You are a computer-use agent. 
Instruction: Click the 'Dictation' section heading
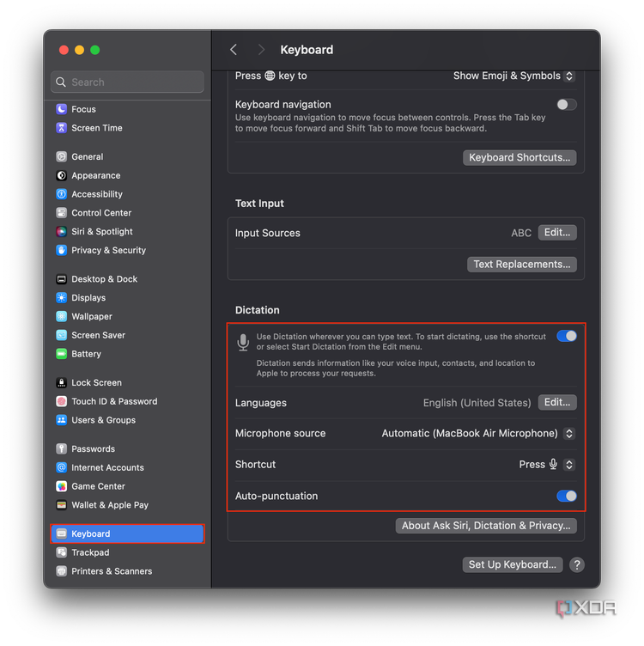coord(258,310)
